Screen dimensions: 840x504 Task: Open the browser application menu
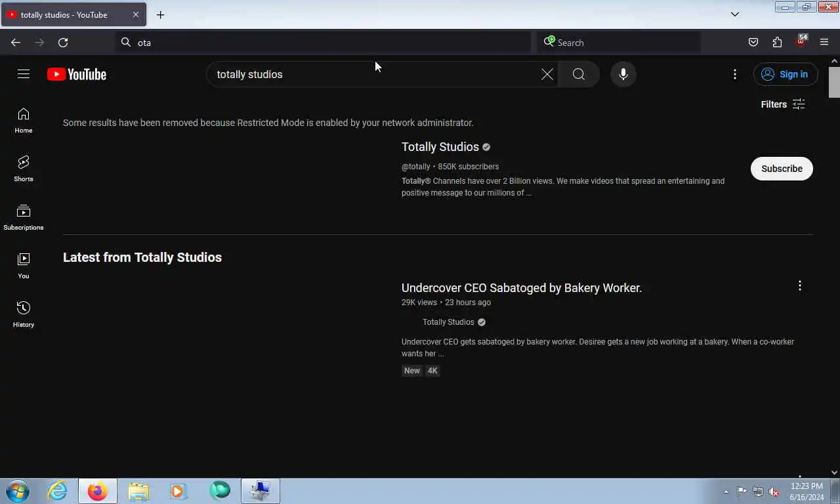pyautogui.click(x=824, y=43)
